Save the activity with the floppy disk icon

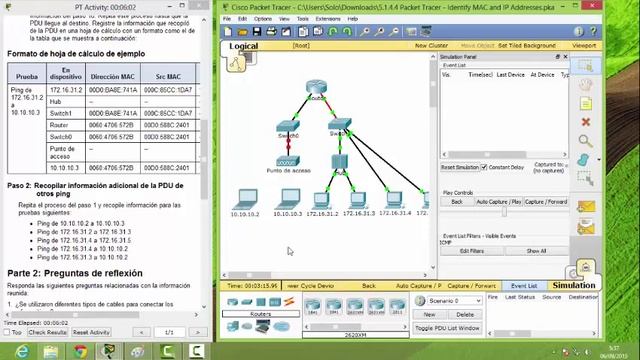pyautogui.click(x=257, y=31)
